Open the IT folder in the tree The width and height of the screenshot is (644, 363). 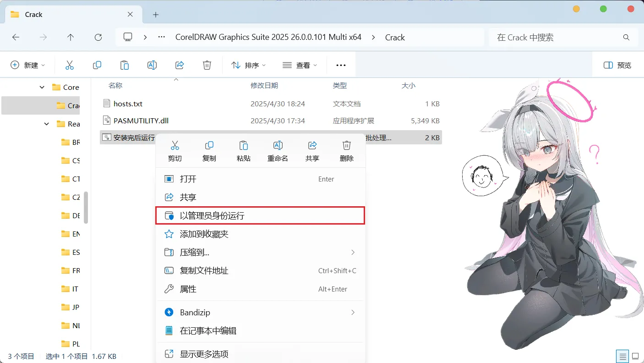[x=71, y=289]
